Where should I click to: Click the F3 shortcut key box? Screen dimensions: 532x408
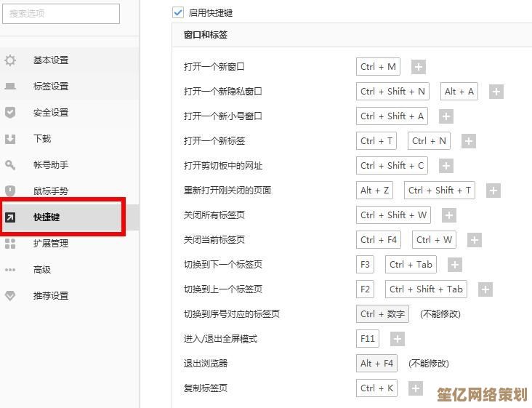(x=365, y=265)
